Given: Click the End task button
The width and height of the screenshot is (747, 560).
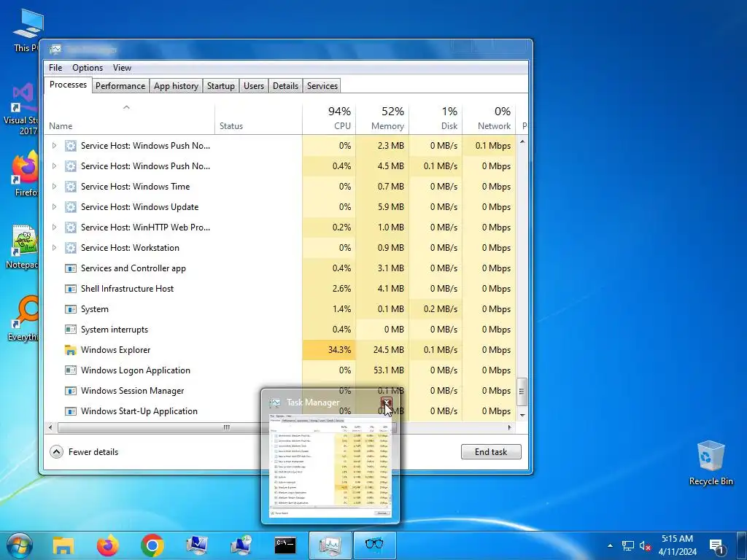Looking at the screenshot, I should [x=491, y=452].
